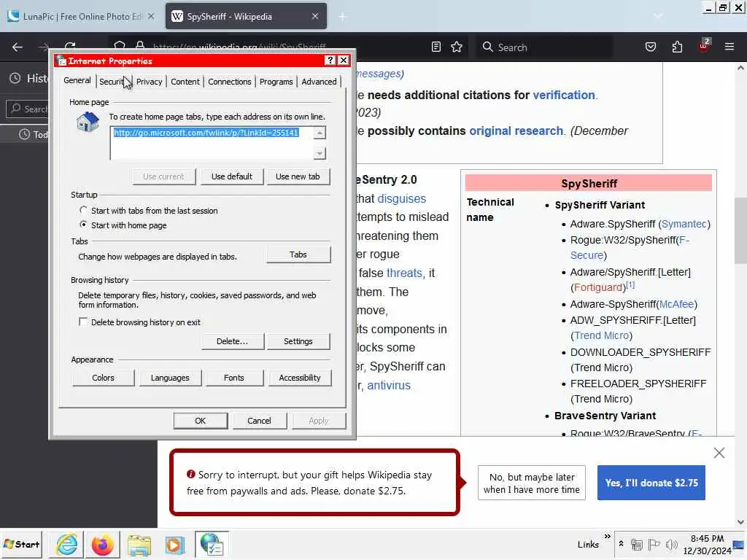The image size is (747, 560).
Task: Close the LunaPic browser tab
Action: click(x=151, y=16)
